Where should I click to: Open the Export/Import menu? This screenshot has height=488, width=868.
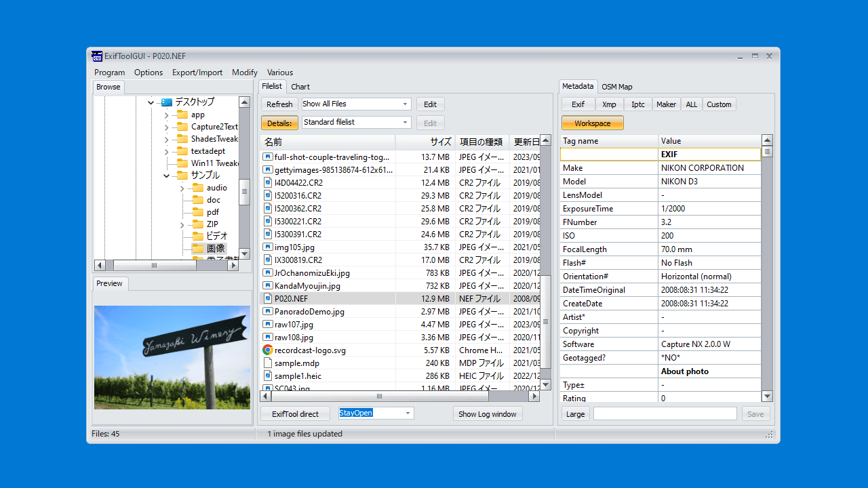(x=197, y=73)
